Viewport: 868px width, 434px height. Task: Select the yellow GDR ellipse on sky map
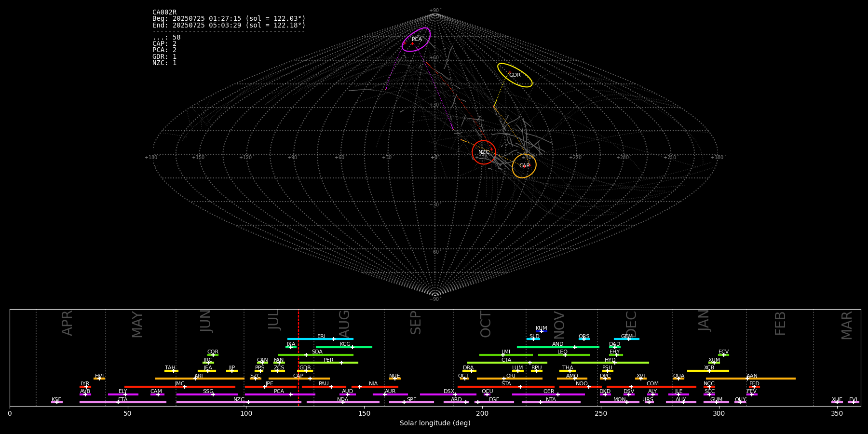[x=515, y=75]
